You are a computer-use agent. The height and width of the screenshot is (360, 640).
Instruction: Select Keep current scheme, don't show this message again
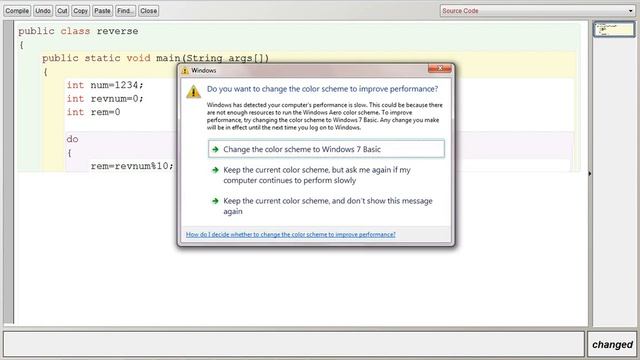tap(326, 206)
